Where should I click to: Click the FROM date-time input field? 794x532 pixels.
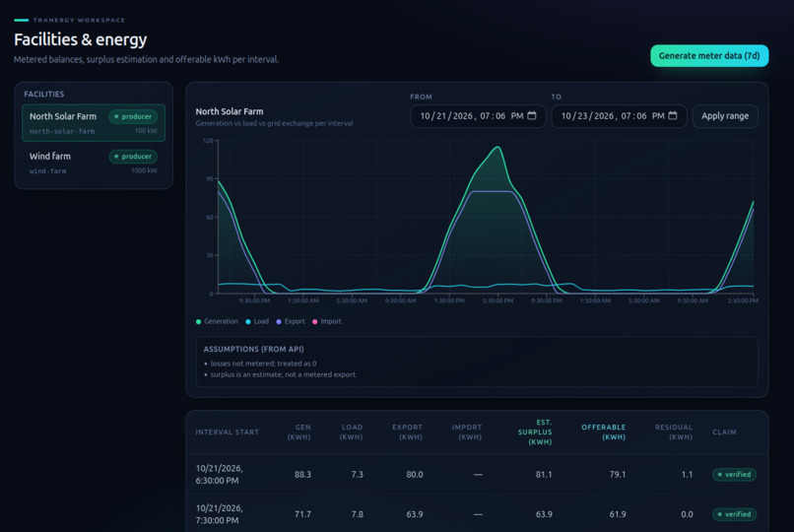(478, 116)
